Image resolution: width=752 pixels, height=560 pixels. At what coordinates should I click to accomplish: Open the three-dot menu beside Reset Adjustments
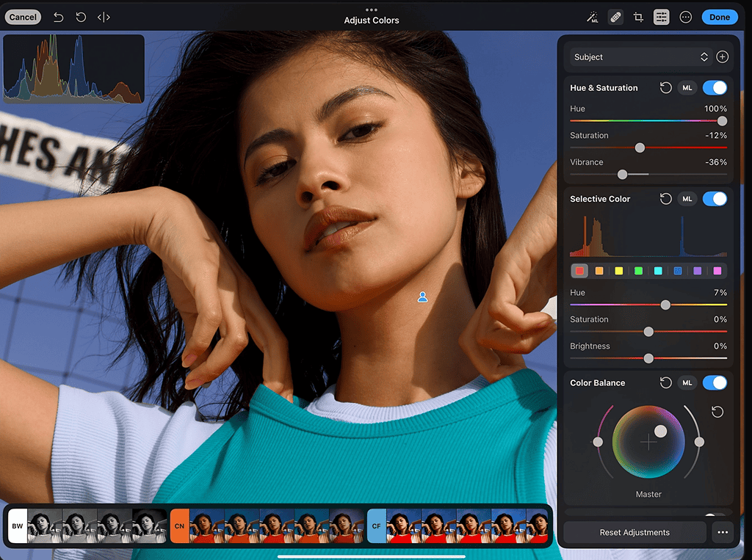click(x=723, y=532)
